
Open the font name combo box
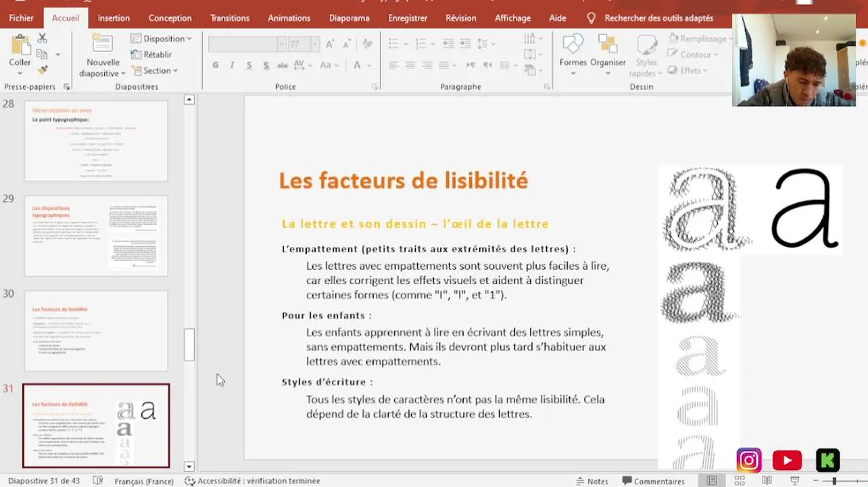coord(247,45)
